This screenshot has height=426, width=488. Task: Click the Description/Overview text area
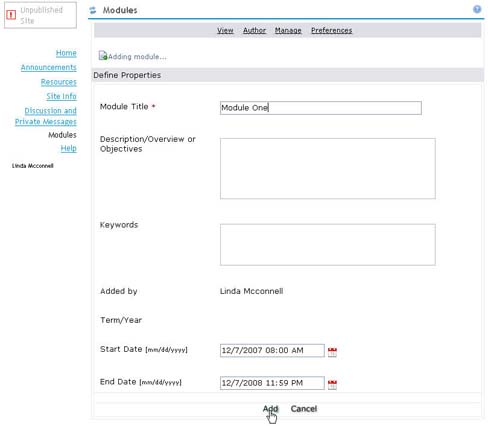point(328,169)
